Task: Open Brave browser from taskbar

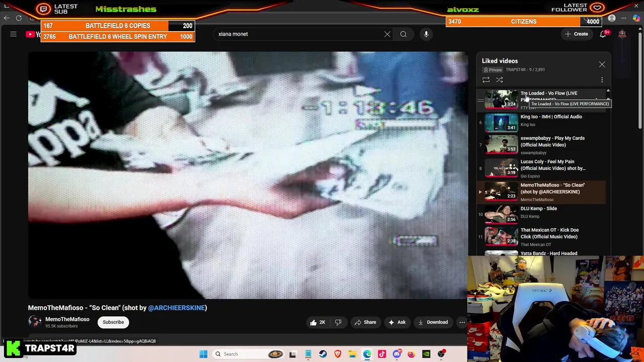Action: [x=338, y=354]
